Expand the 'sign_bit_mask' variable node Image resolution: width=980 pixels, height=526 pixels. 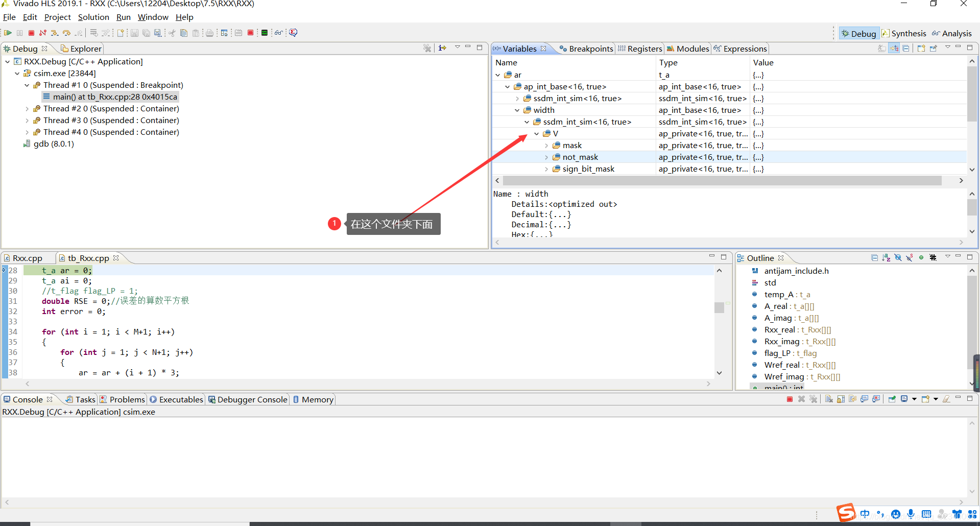(x=546, y=169)
